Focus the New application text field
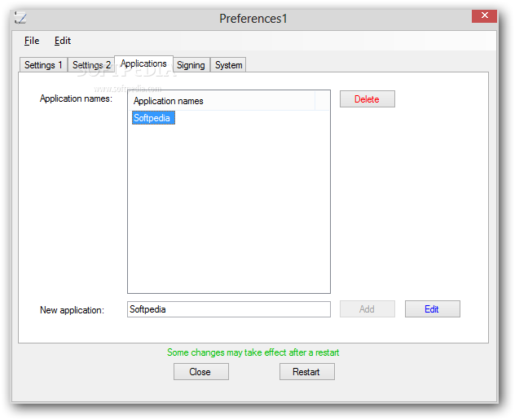The width and height of the screenshot is (515, 420). [x=229, y=309]
